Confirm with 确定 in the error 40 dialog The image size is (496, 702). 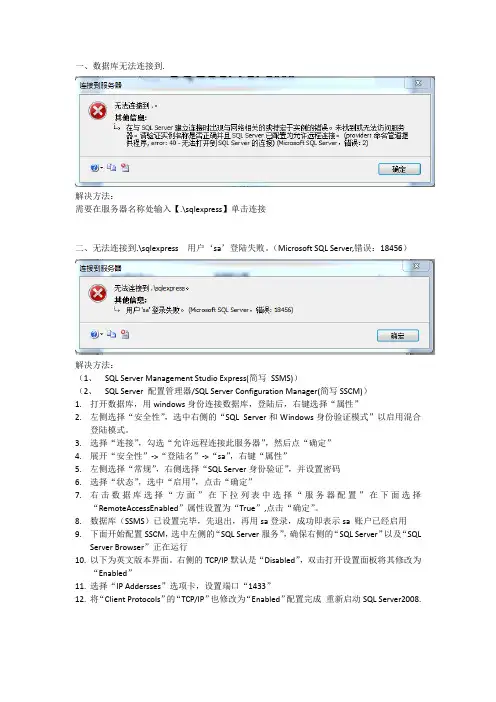pyautogui.click(x=399, y=169)
